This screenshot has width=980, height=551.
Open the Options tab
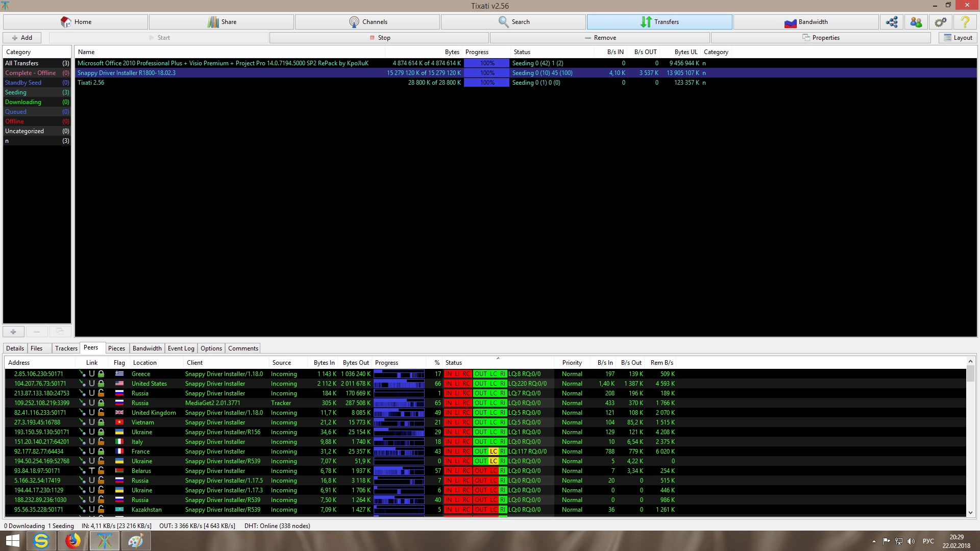point(211,348)
